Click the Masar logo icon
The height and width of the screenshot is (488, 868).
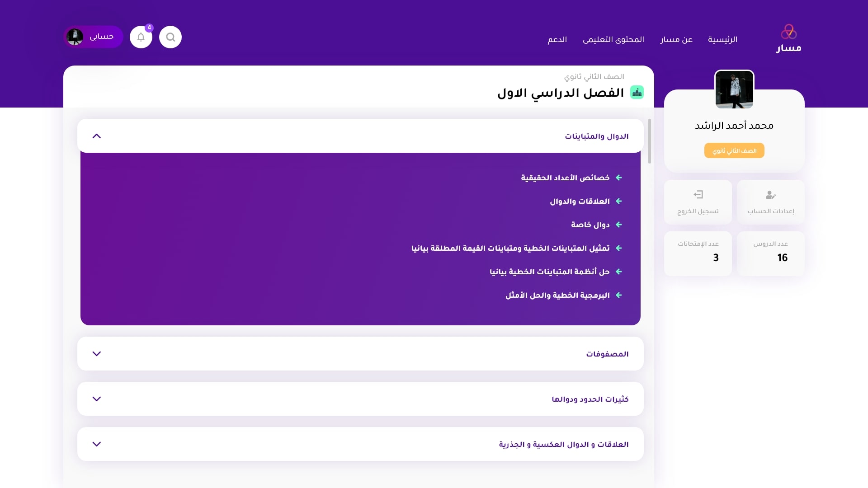tap(788, 33)
